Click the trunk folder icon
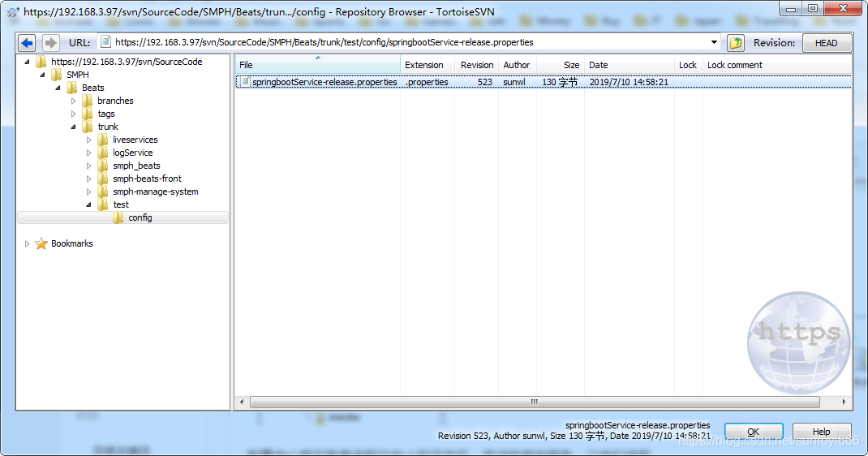 pos(88,127)
